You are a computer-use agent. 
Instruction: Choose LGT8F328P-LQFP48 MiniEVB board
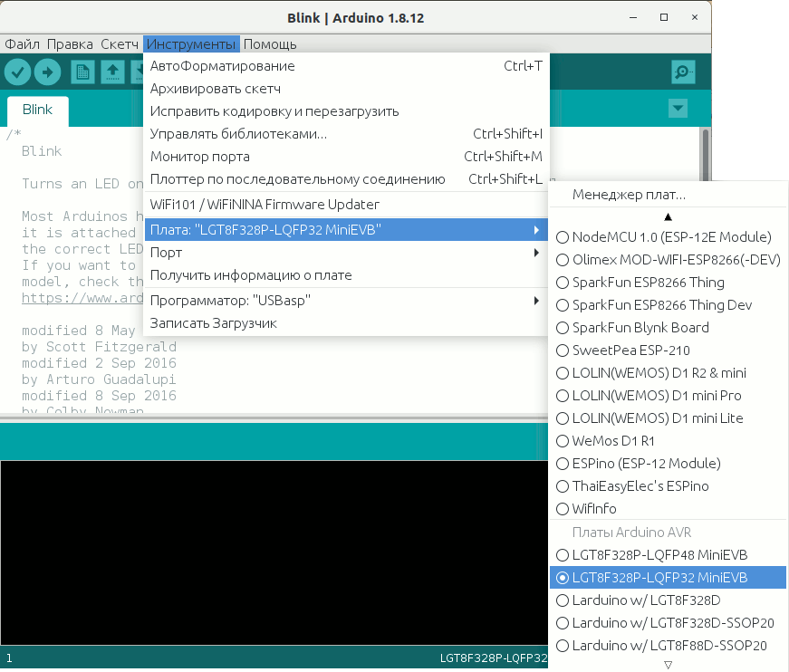[668, 555]
